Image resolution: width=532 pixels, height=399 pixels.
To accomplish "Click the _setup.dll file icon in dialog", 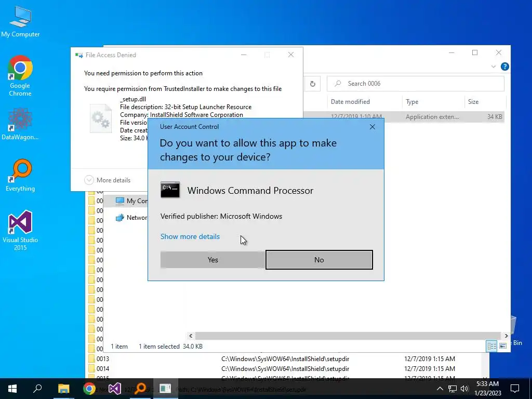I will point(100,118).
